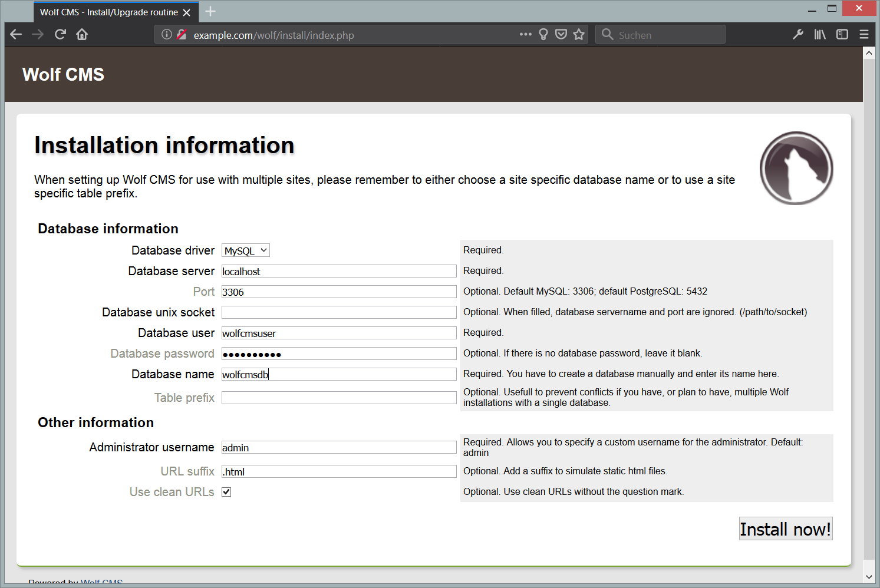880x588 pixels.
Task: Open a new browser tab
Action: (210, 11)
